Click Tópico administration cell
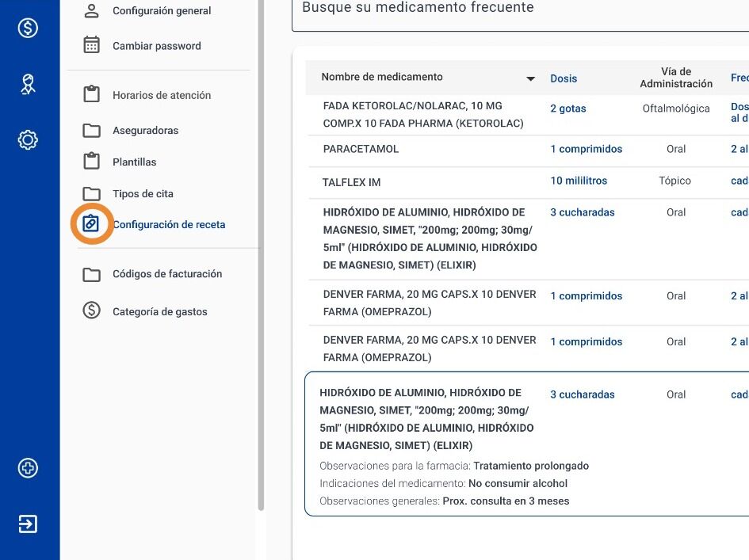The height and width of the screenshot is (560, 749). pos(675,181)
